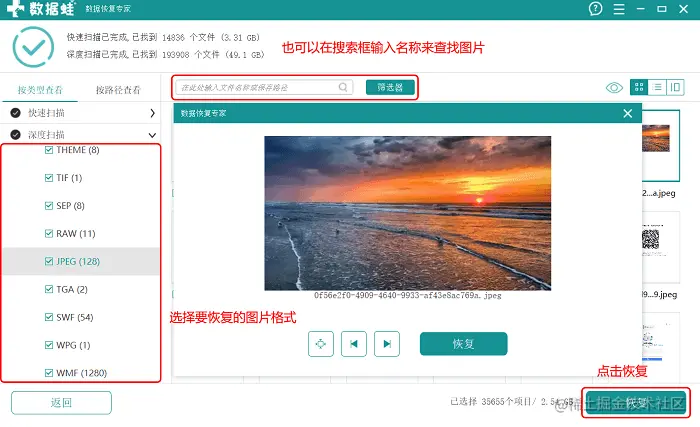Click the preview filename 0f56e2f0...jpeg text
Viewport: 700px width, 427px height.
(408, 295)
